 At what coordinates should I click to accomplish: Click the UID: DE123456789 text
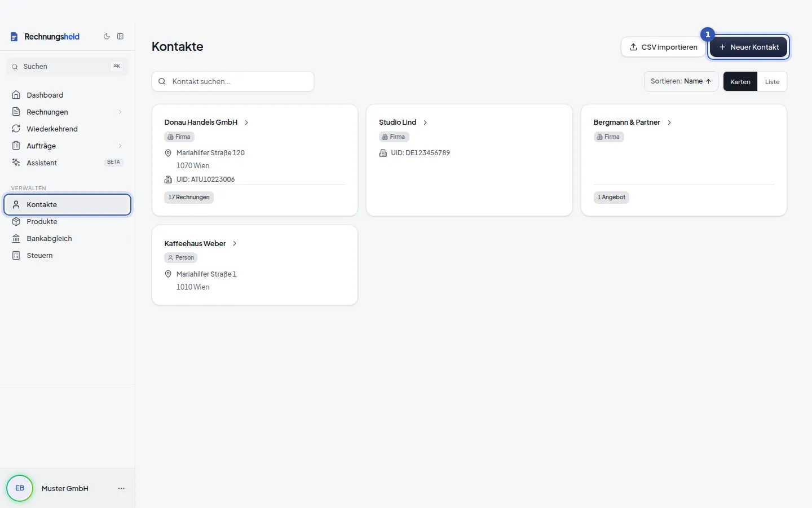pos(421,153)
